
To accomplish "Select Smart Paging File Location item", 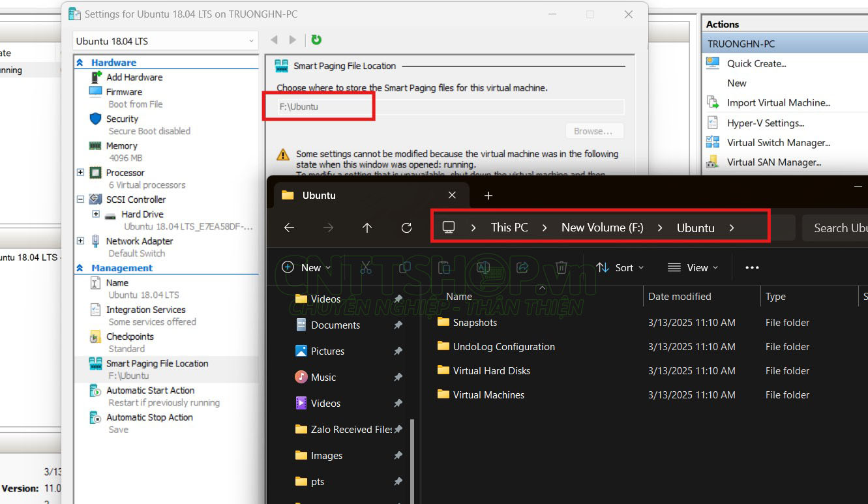I will [157, 363].
